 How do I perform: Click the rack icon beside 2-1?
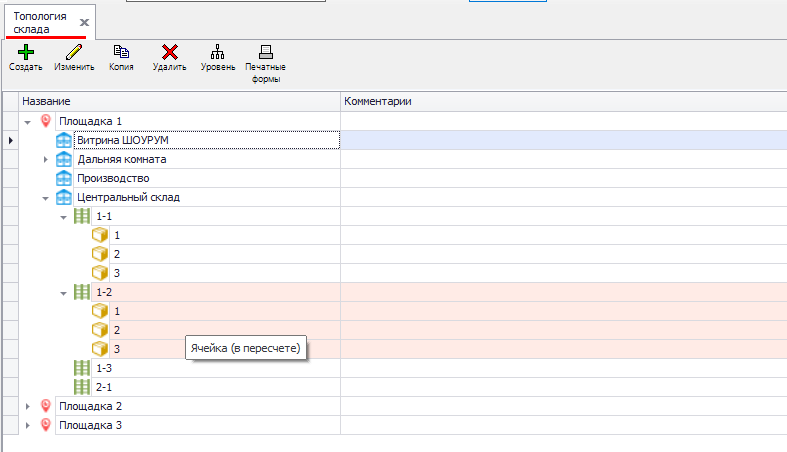(83, 387)
